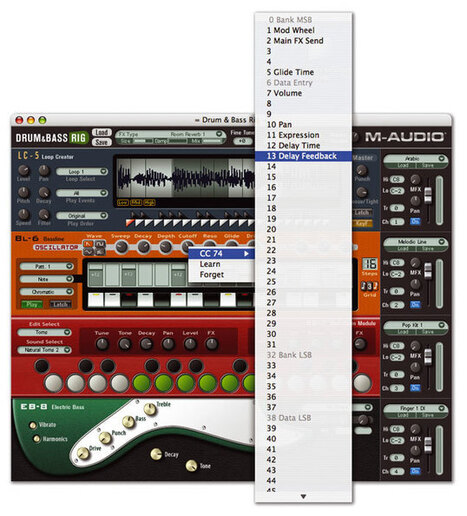The width and height of the screenshot is (467, 516).
Task: Click the Save button beside Drum&Bass Rig
Action: pyautogui.click(x=101, y=142)
